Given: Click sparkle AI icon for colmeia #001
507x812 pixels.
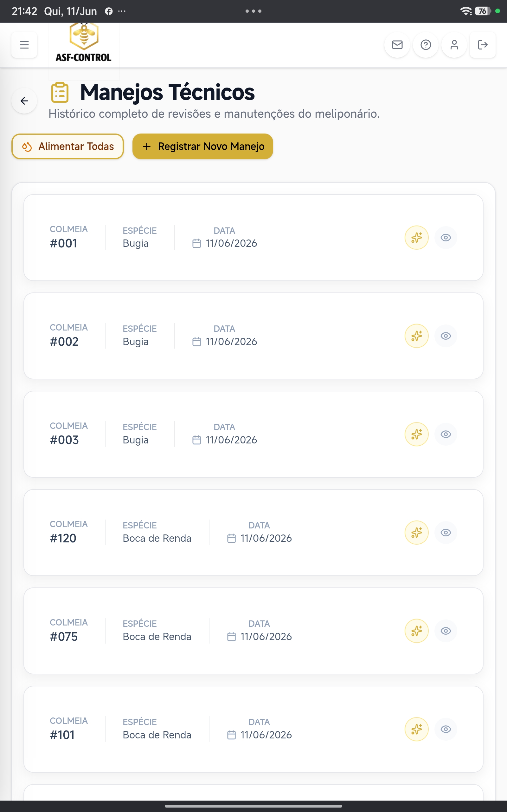Looking at the screenshot, I should tap(417, 238).
